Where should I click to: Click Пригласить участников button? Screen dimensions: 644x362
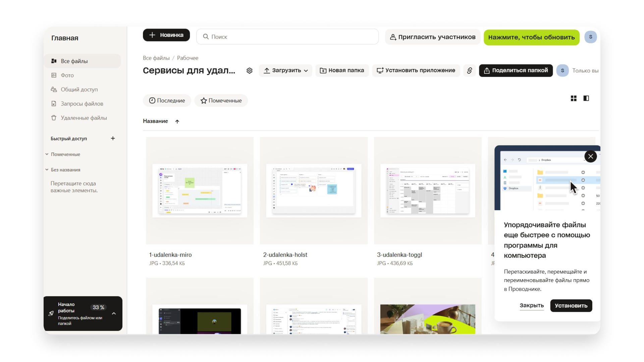click(x=433, y=37)
